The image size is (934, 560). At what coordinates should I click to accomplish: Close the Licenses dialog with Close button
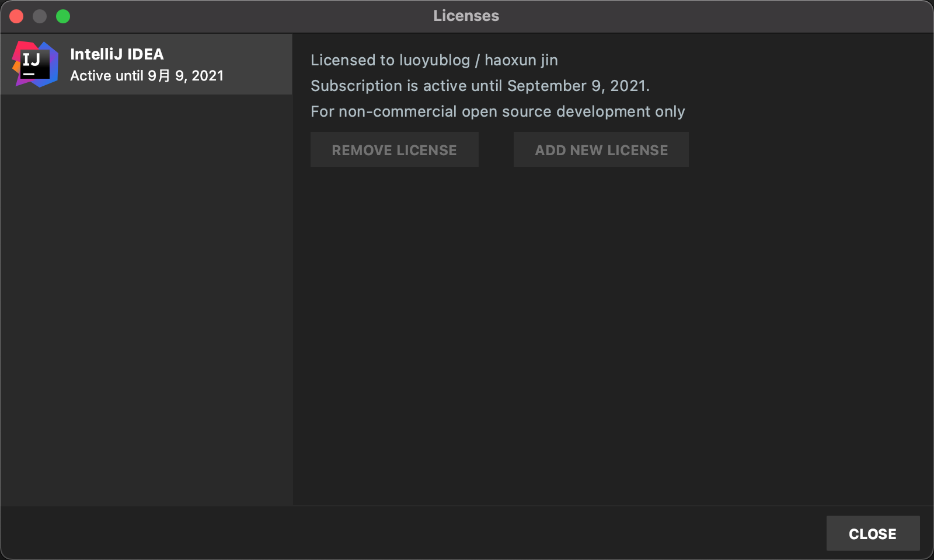click(873, 533)
